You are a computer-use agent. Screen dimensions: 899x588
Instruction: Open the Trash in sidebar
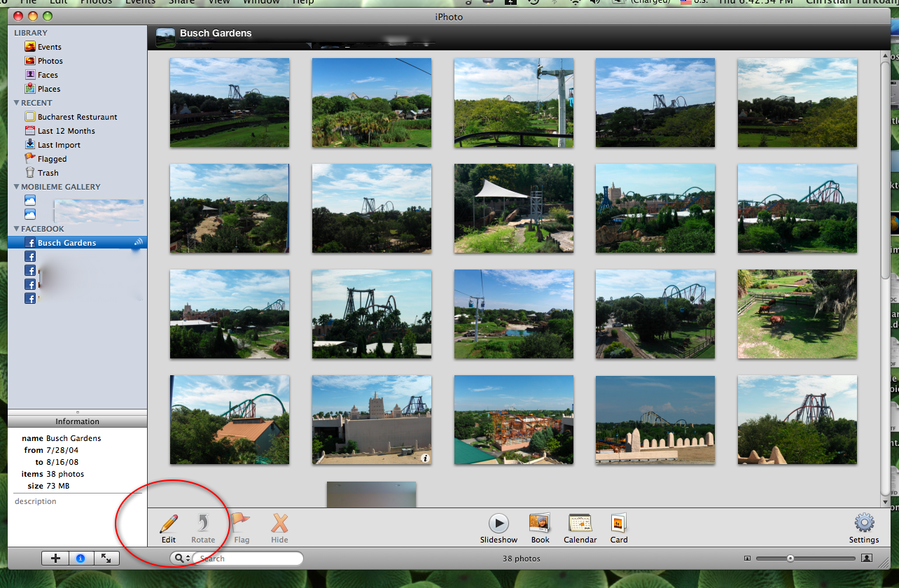(41, 173)
